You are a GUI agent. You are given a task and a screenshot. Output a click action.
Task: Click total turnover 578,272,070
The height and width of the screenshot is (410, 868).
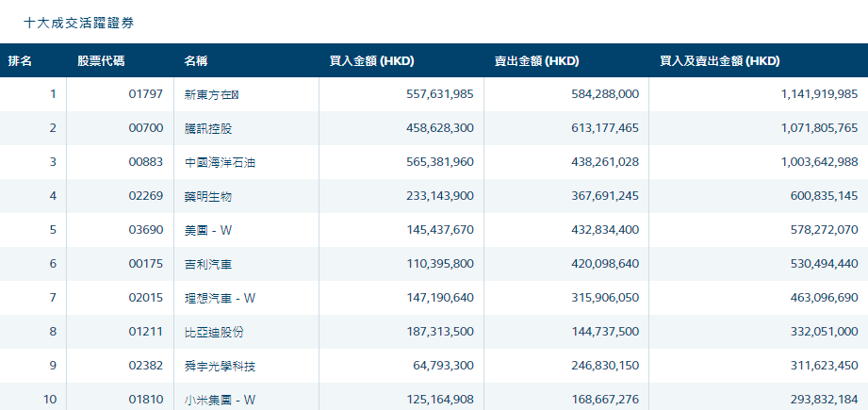[825, 230]
